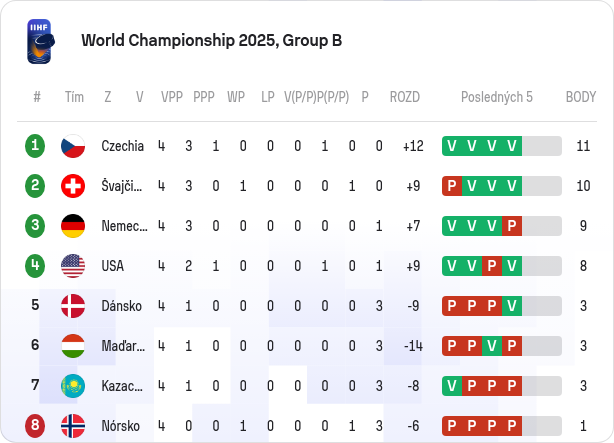Click Switzerland's first red P result badge
The width and height of the screenshot is (614, 443).
tap(452, 186)
